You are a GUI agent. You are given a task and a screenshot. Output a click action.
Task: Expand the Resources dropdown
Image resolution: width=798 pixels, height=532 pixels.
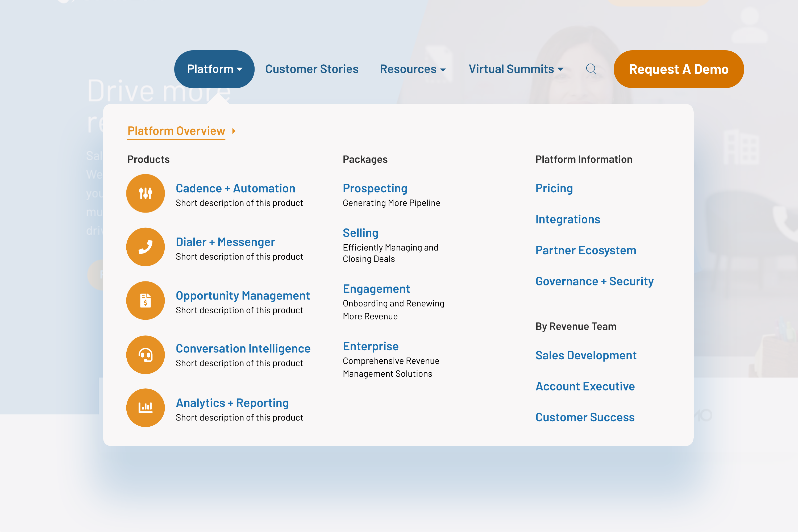click(413, 69)
